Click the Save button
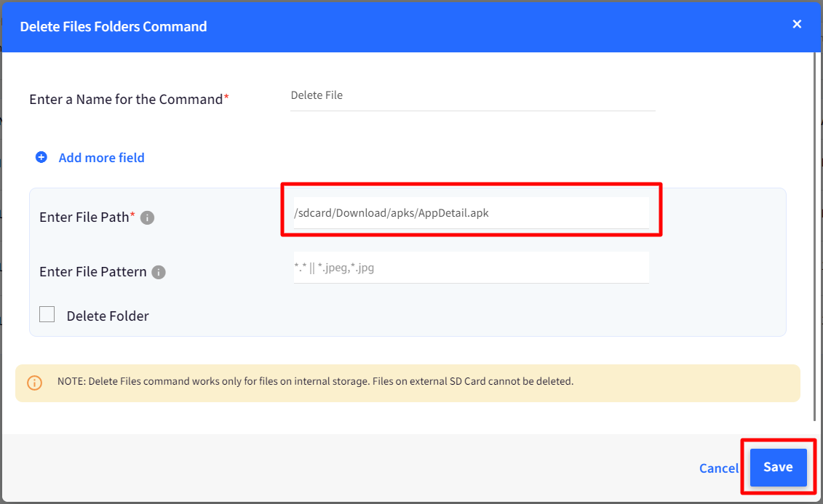The image size is (823, 504). pos(779,468)
